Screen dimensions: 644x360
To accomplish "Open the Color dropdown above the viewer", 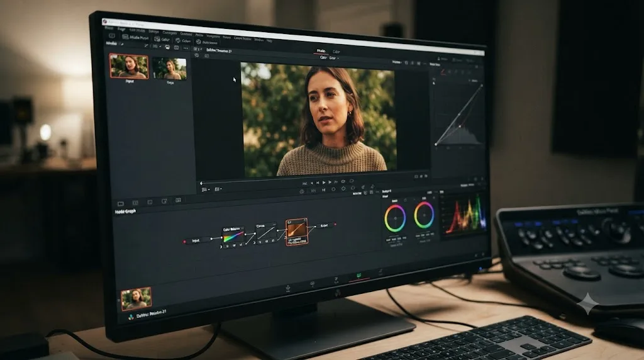I will pos(330,58).
